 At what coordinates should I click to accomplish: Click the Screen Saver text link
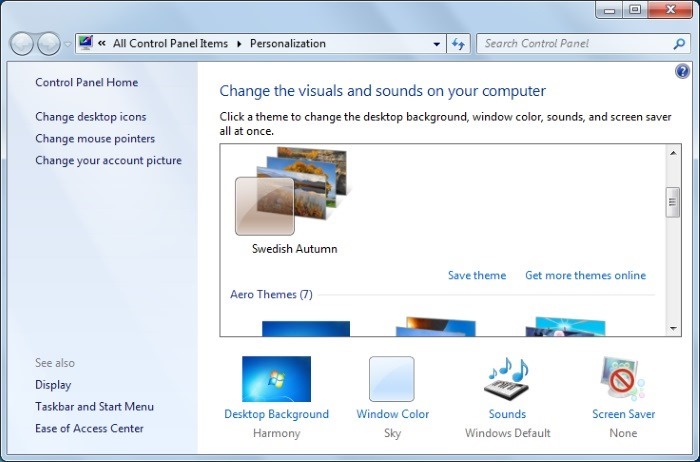coord(623,414)
